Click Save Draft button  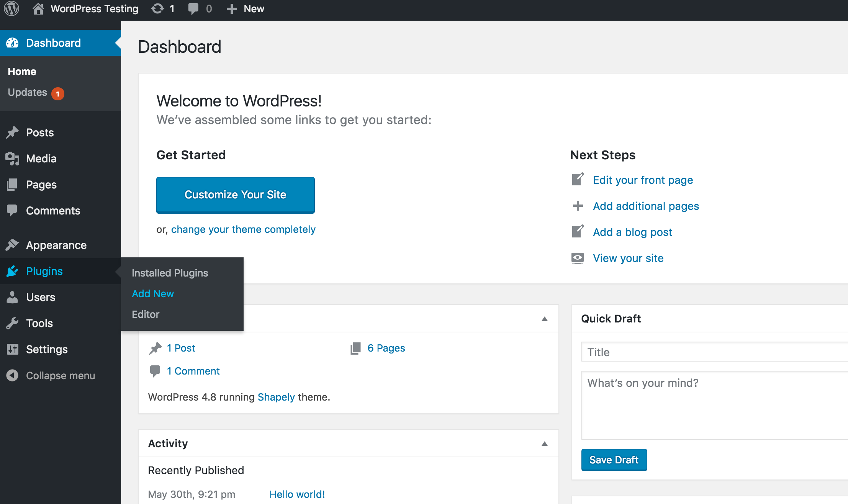(x=614, y=460)
